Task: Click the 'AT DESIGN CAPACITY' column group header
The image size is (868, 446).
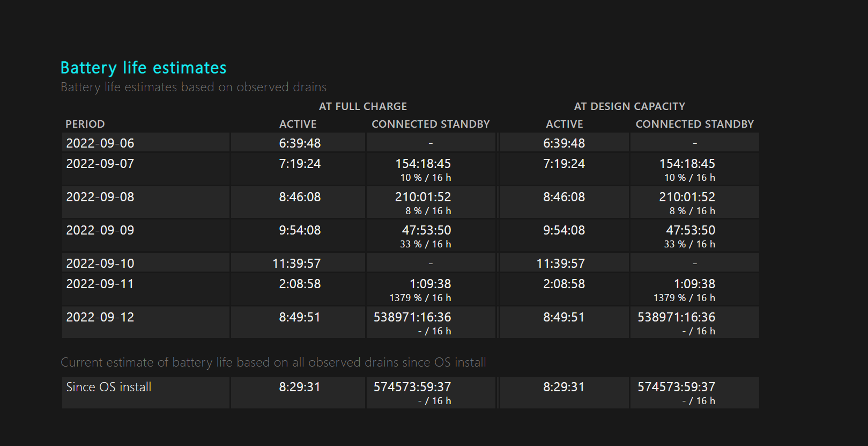Action: (629, 106)
